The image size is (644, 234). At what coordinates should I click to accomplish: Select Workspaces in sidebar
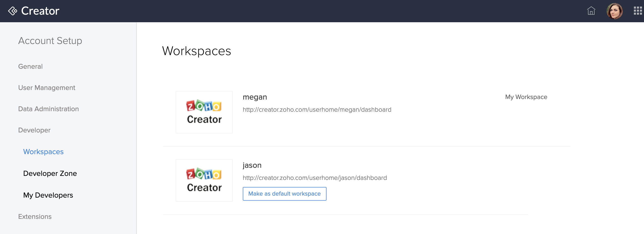43,152
